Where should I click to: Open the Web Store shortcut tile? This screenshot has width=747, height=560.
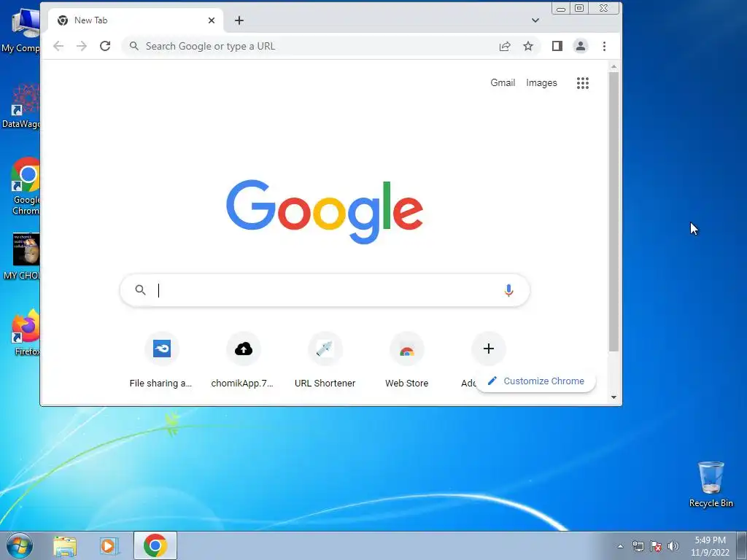click(406, 361)
